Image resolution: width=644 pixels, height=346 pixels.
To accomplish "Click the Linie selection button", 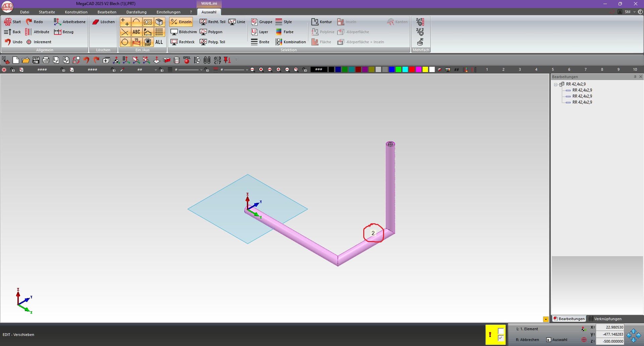I will click(x=237, y=22).
